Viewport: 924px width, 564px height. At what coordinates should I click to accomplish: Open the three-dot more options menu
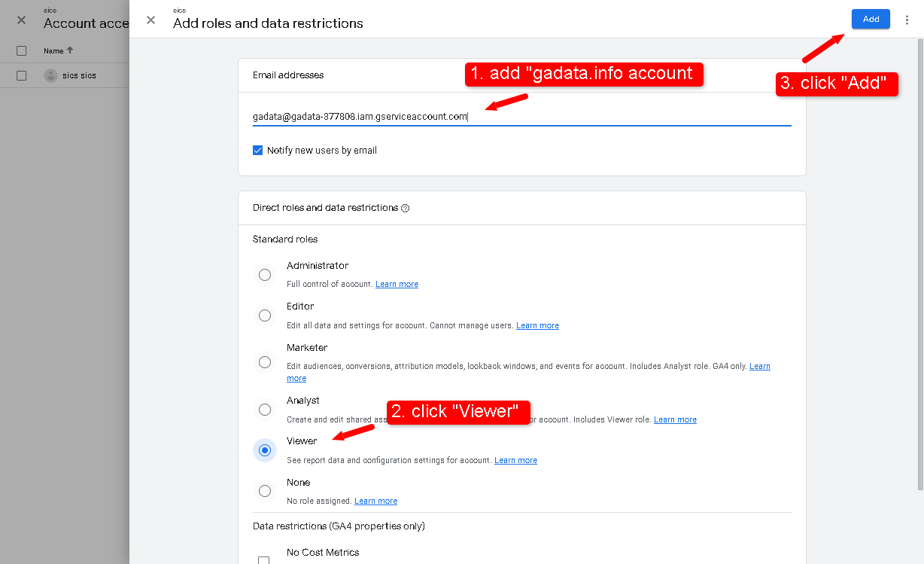coord(907,20)
